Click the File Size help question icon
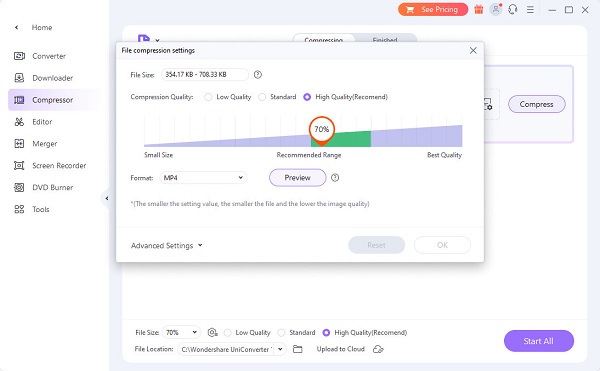600x371 pixels. pyautogui.click(x=258, y=75)
